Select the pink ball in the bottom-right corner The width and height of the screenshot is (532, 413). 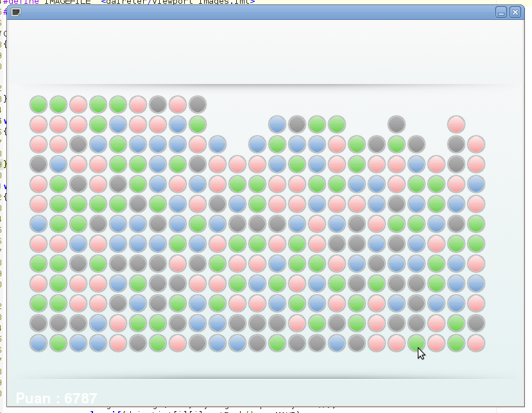pos(476,343)
